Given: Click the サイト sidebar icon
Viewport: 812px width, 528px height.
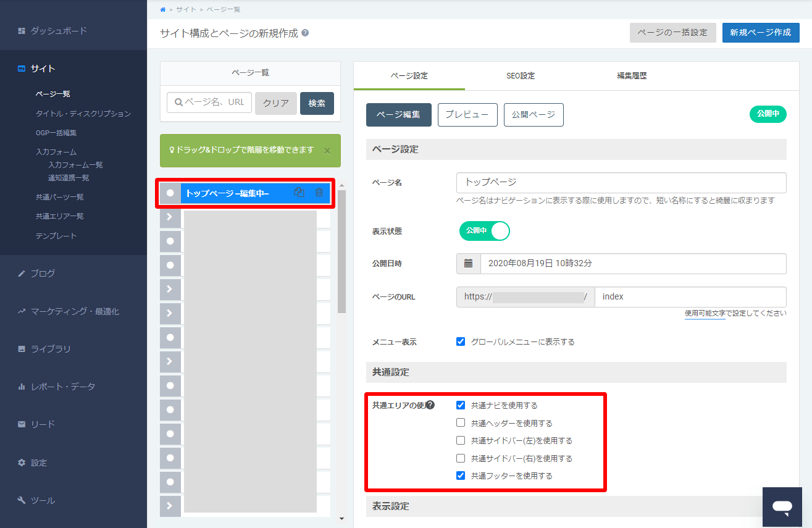Looking at the screenshot, I should click(x=22, y=69).
